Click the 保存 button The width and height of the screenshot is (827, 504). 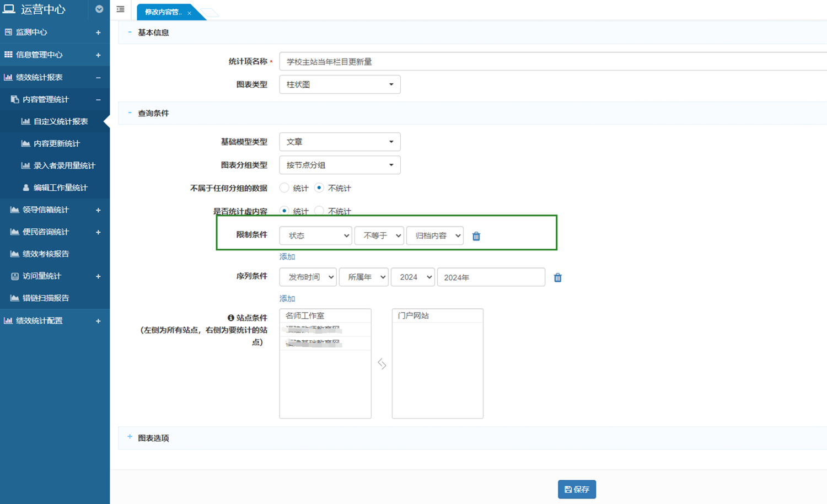(x=577, y=489)
